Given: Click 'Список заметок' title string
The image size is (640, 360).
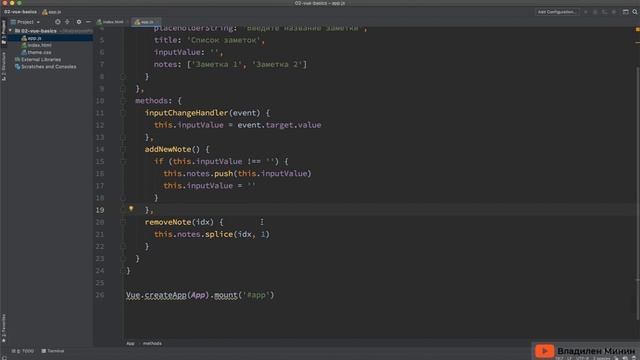Looking at the screenshot, I should [225, 40].
